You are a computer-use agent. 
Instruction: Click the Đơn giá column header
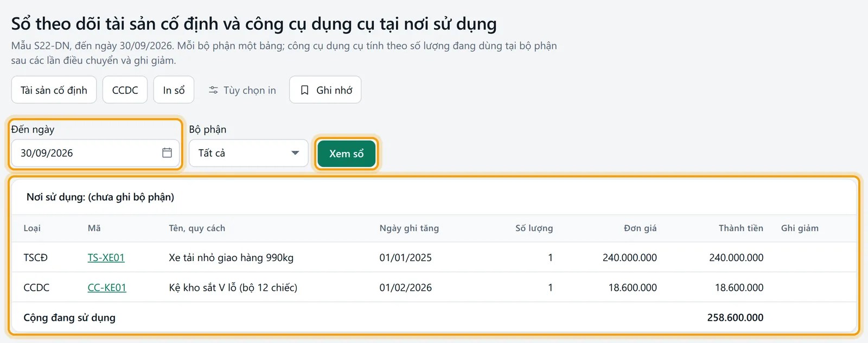[x=640, y=228]
